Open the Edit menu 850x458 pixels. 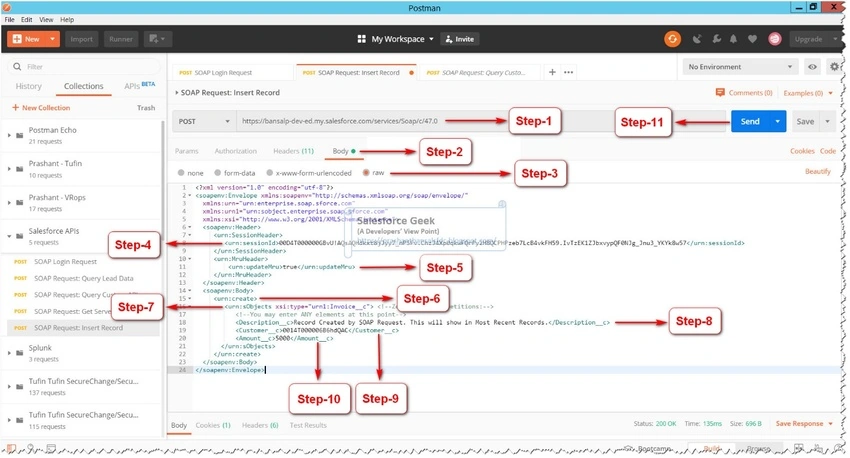(27, 20)
